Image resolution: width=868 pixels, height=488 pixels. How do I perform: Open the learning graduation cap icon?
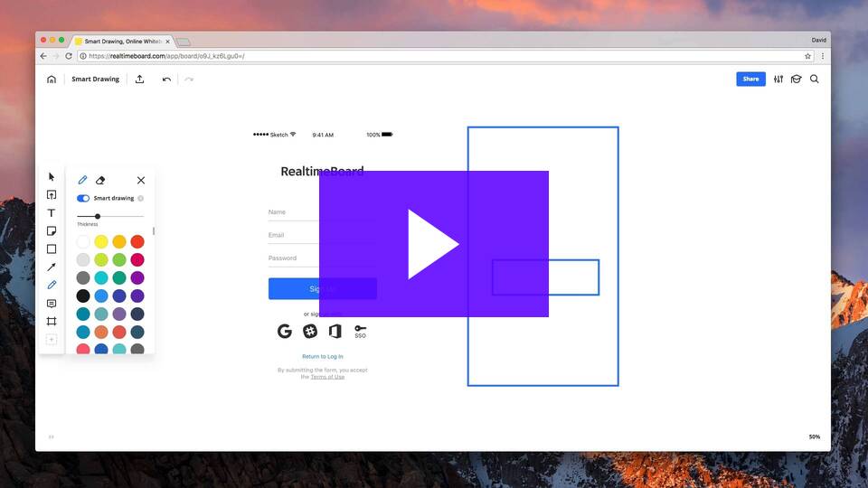(796, 80)
